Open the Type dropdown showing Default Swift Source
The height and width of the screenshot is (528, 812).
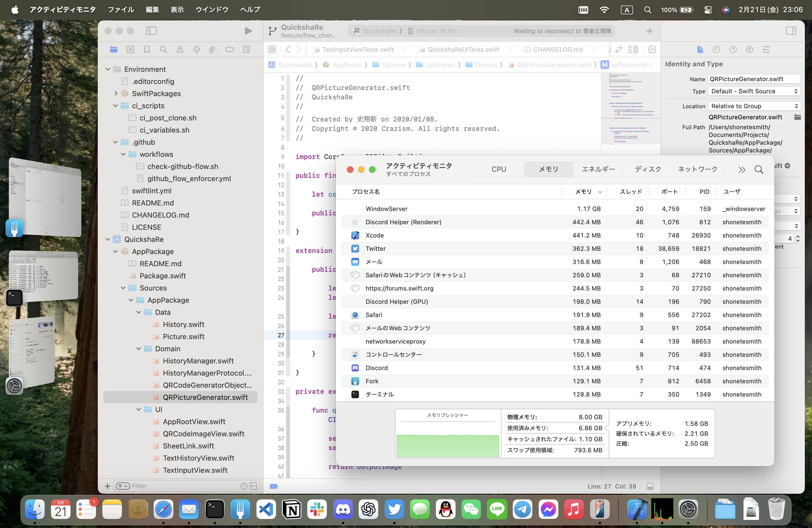pos(753,91)
